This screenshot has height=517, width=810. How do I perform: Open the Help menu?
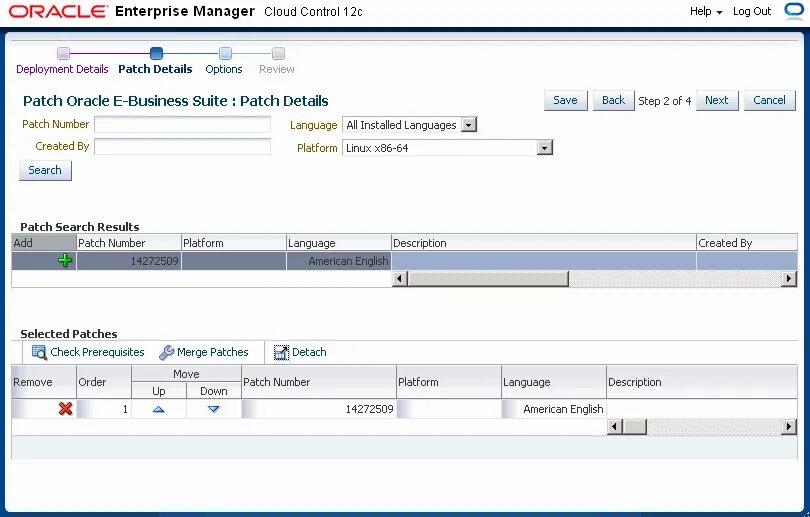pyautogui.click(x=706, y=11)
